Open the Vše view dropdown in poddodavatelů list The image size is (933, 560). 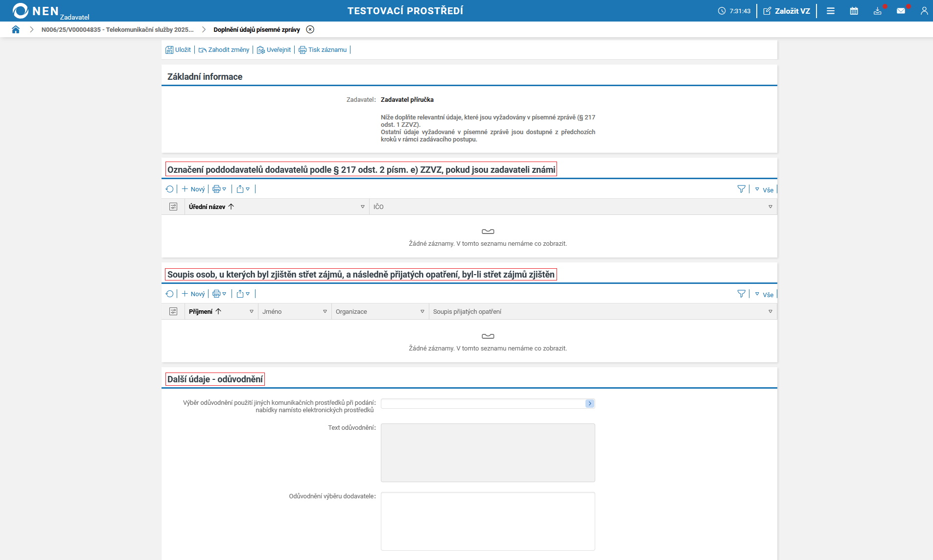[765, 189]
